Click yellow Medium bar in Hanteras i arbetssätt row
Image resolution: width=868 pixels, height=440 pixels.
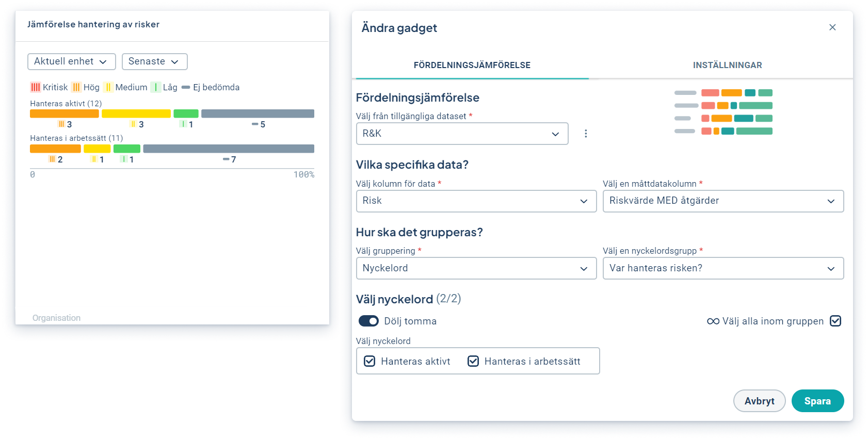(97, 149)
